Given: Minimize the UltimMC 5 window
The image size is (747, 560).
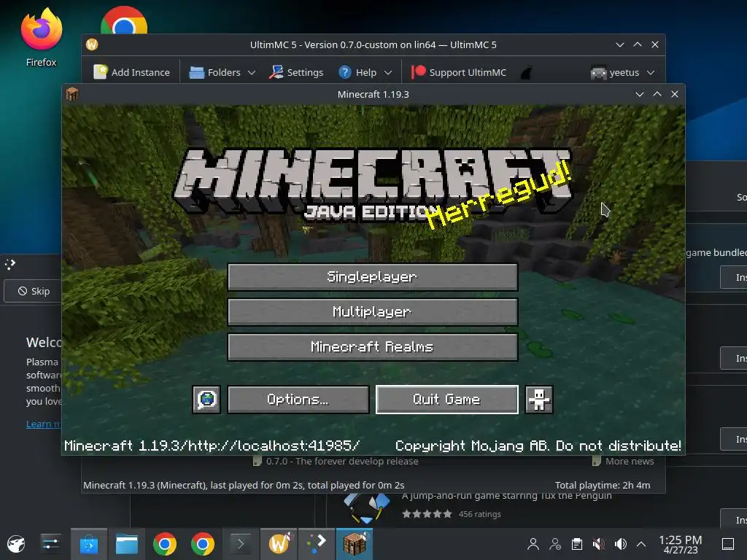Looking at the screenshot, I should [620, 44].
